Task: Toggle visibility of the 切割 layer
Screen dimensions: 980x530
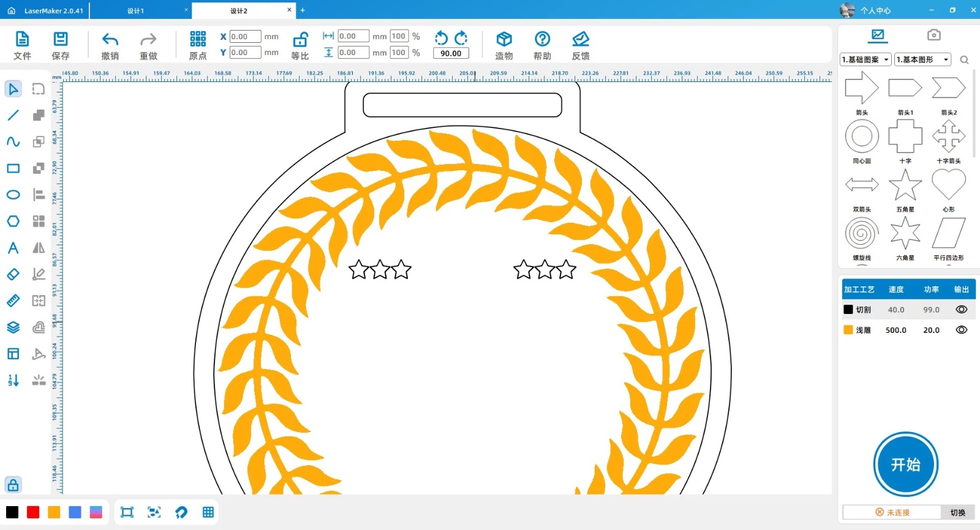Action: click(961, 310)
